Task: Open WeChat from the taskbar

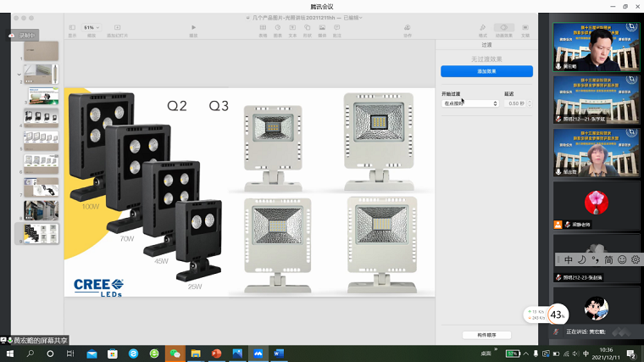Action: [x=175, y=353]
